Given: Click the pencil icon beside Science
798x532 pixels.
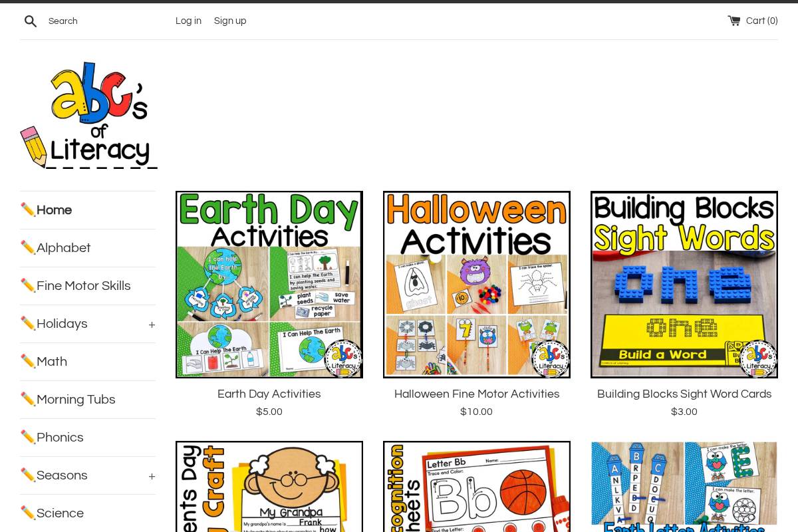Looking at the screenshot, I should click(28, 513).
